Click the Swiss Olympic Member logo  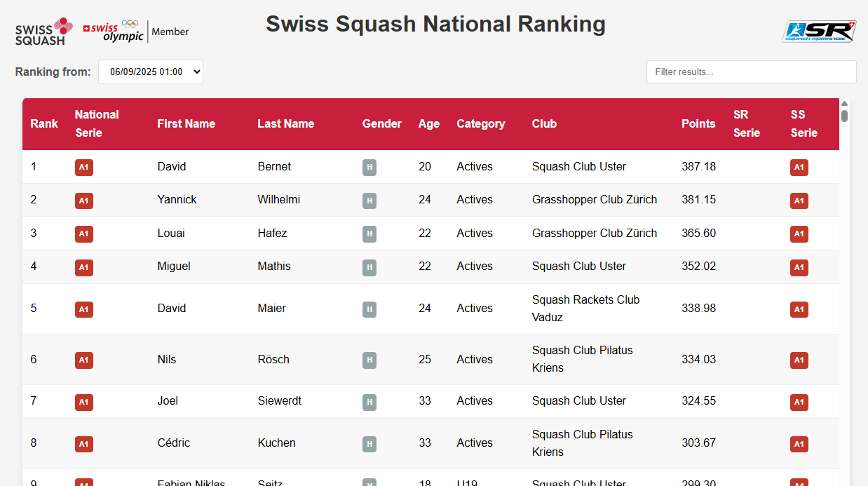coord(136,32)
